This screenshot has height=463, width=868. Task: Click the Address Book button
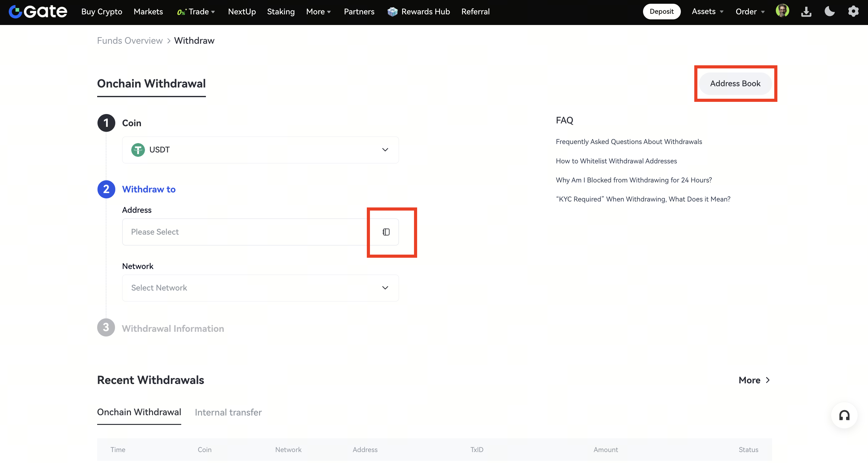coord(735,83)
